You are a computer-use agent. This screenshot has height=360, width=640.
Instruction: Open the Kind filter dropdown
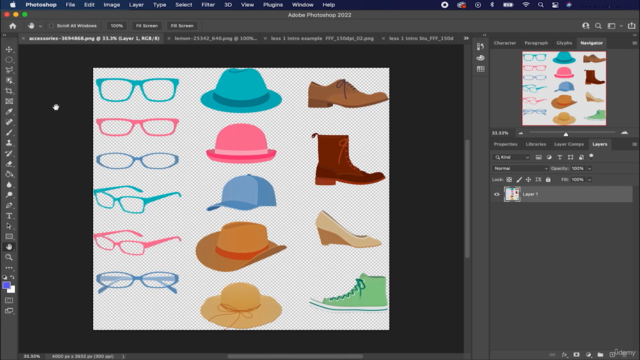[512, 157]
